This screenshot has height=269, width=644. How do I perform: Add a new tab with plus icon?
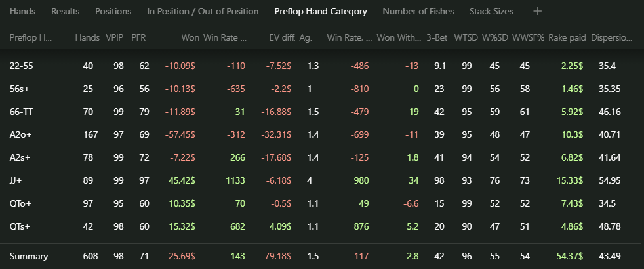[537, 12]
